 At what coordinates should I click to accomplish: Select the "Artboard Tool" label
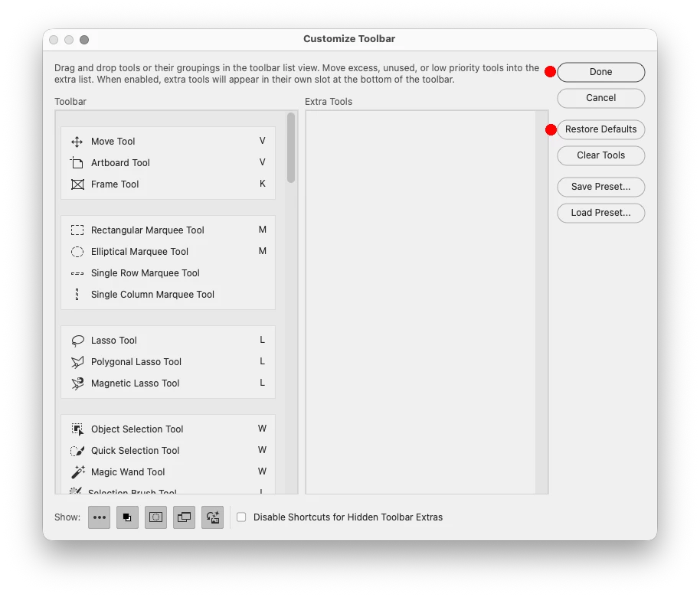[120, 163]
